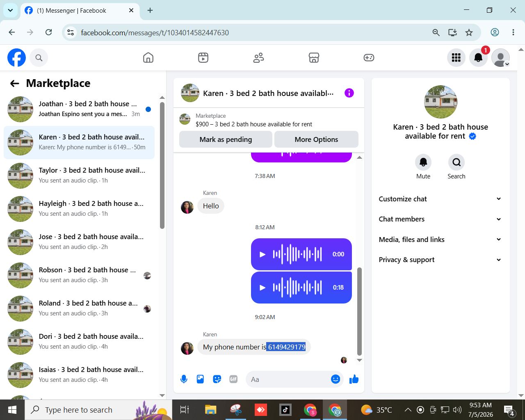This screenshot has height=420, width=525.
Task: Send a thumbs-up like
Action: click(354, 379)
